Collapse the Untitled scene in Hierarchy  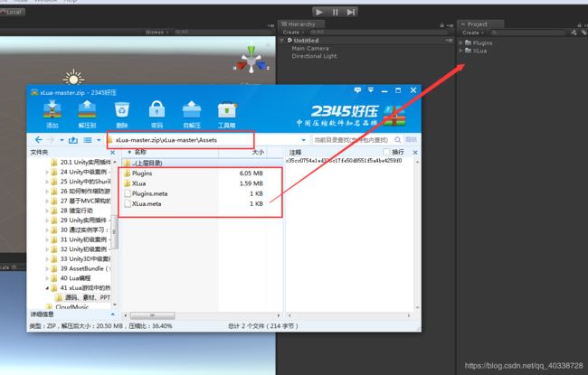coord(282,41)
